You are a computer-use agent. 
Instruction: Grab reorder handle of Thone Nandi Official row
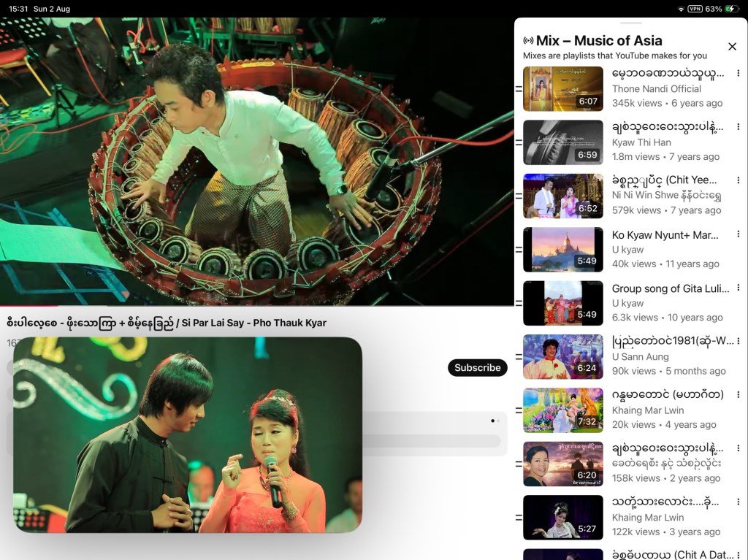tap(519, 89)
